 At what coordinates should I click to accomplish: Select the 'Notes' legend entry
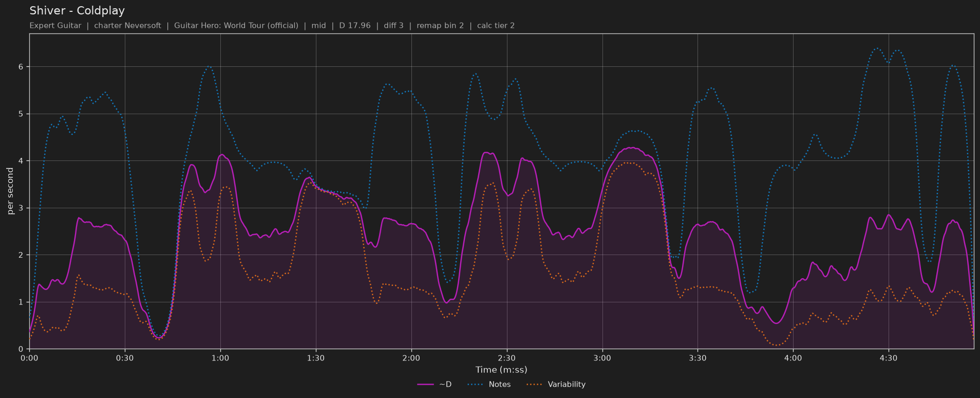click(x=489, y=384)
